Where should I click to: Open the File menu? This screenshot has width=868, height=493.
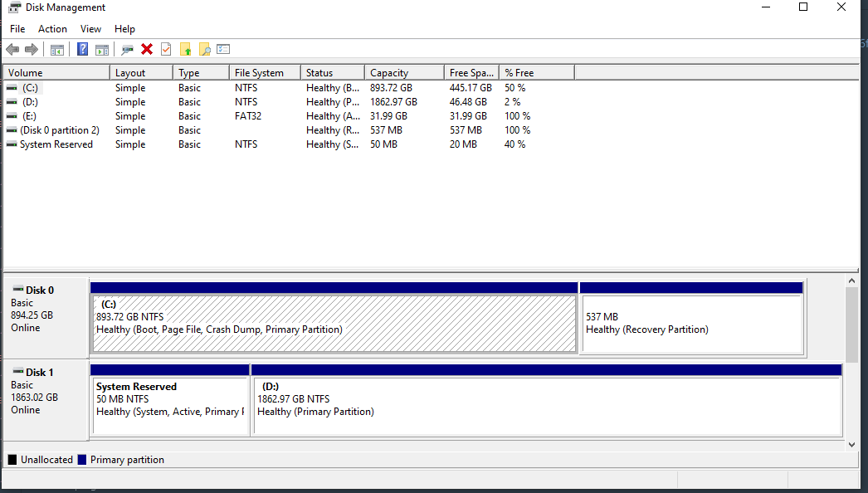click(17, 29)
